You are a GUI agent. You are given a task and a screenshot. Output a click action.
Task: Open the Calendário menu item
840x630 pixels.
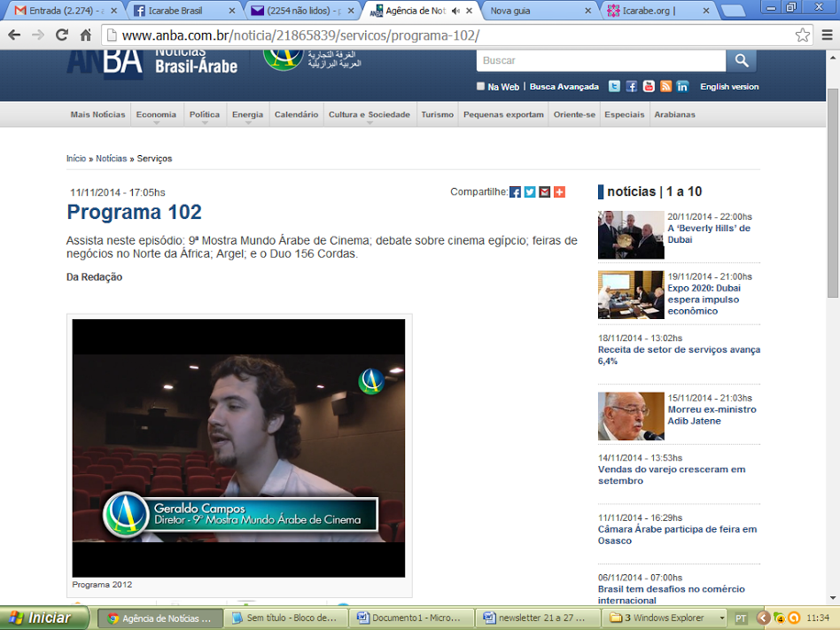(x=296, y=114)
